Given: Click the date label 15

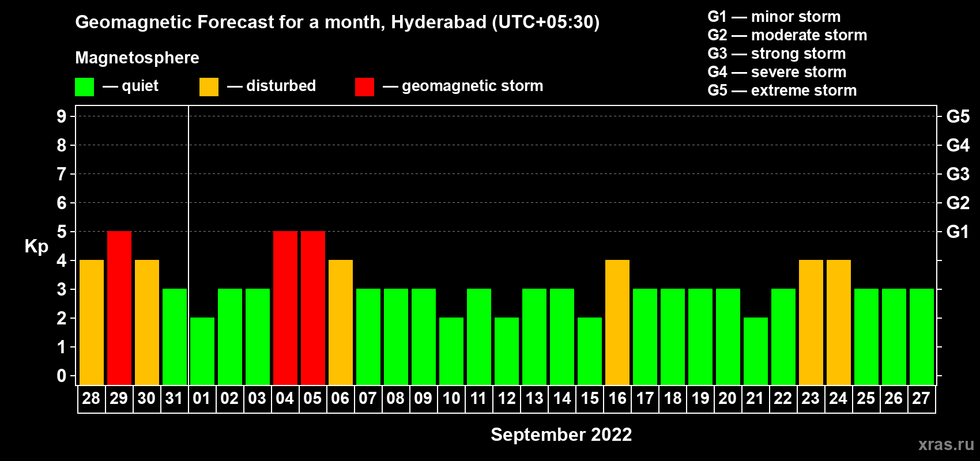Looking at the screenshot, I should (590, 398).
